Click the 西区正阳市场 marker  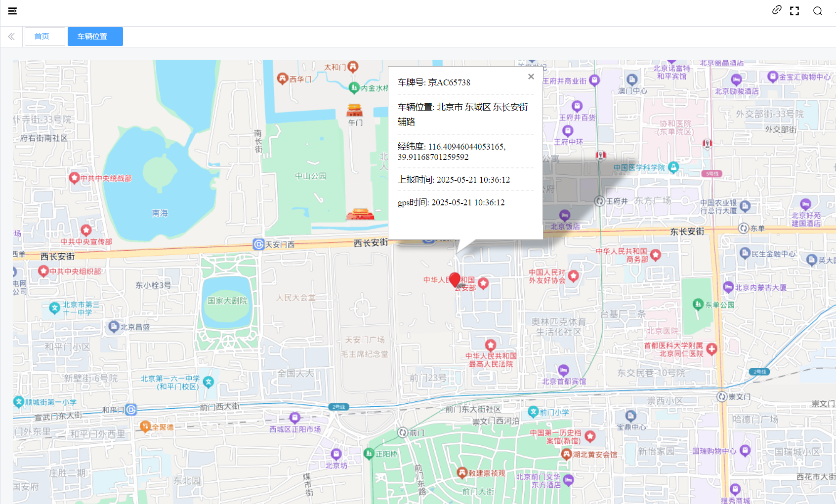coord(295,418)
